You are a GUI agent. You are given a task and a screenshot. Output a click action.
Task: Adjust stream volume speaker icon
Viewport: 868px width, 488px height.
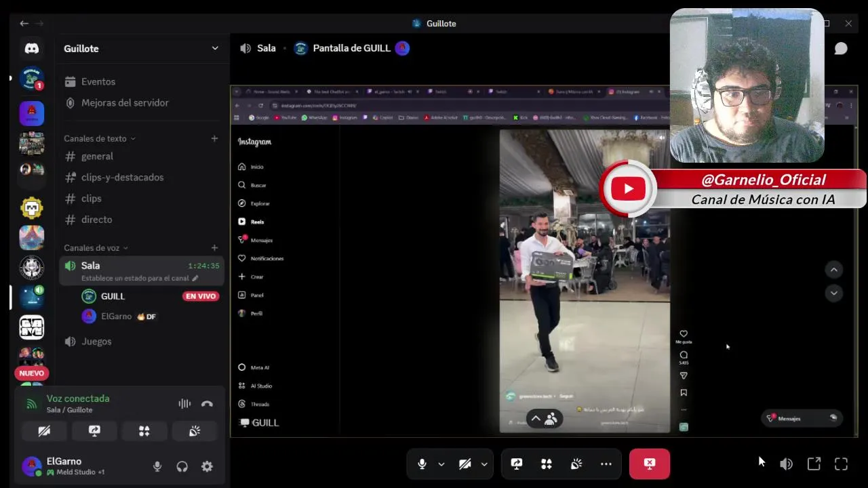pyautogui.click(x=786, y=464)
